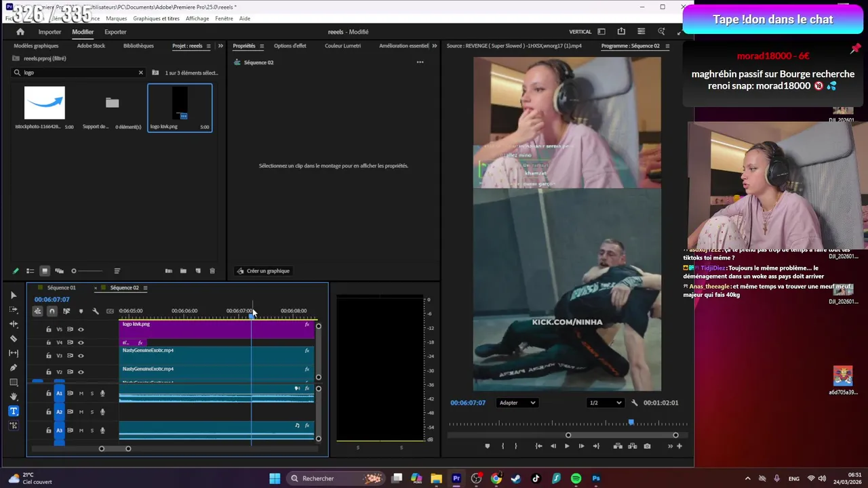Open Program monitor settings wrench
Image resolution: width=868 pixels, height=488 pixels.
click(x=635, y=403)
